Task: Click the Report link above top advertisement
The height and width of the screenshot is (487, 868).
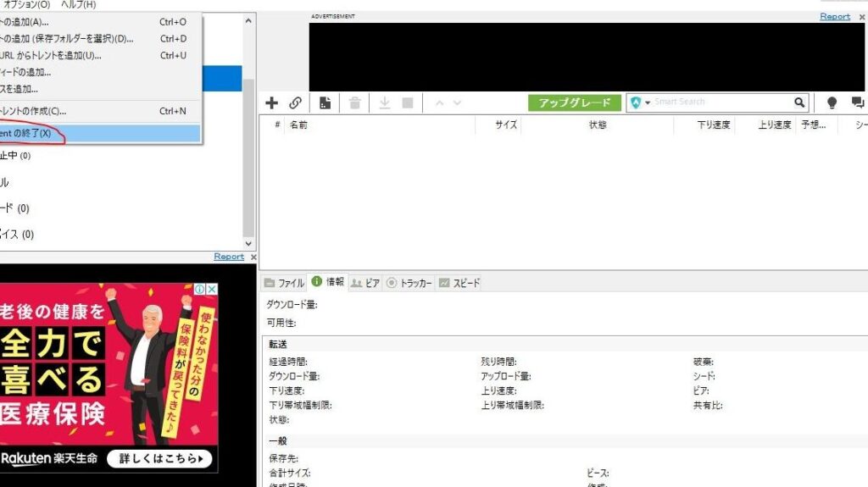Action: click(x=834, y=16)
